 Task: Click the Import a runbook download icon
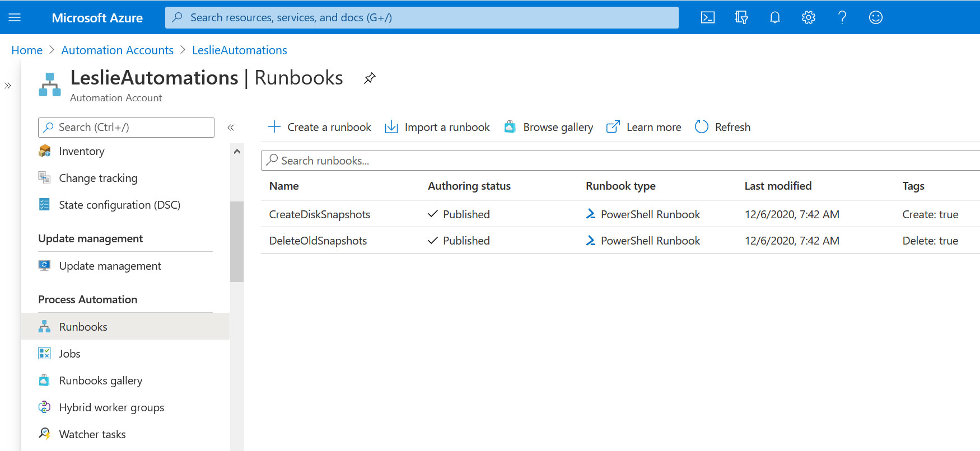click(x=391, y=127)
